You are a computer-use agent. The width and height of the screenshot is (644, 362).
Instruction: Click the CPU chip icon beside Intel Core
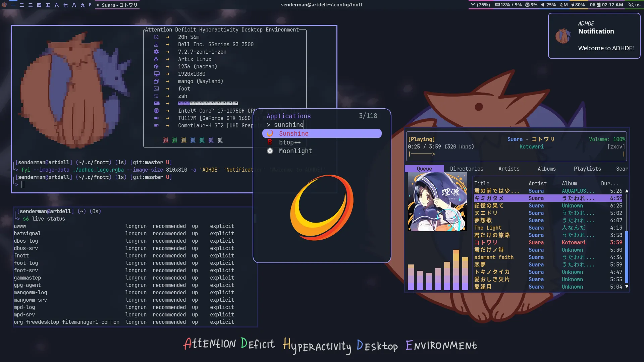tap(156, 111)
